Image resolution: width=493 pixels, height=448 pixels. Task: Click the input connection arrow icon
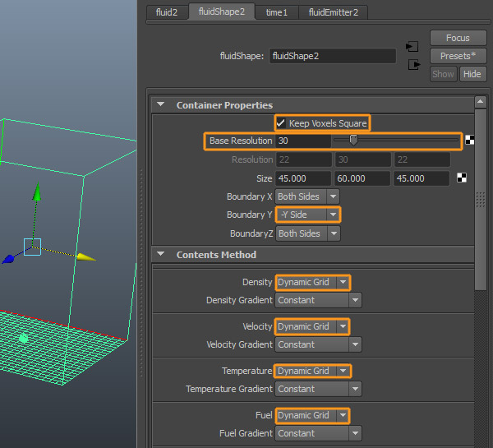point(412,47)
